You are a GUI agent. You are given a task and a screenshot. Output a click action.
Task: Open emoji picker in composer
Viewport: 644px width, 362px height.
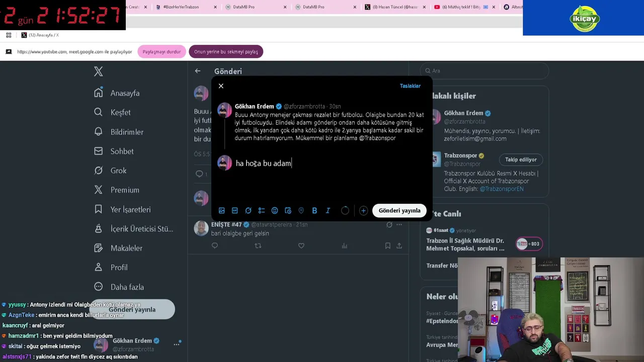[x=275, y=211]
